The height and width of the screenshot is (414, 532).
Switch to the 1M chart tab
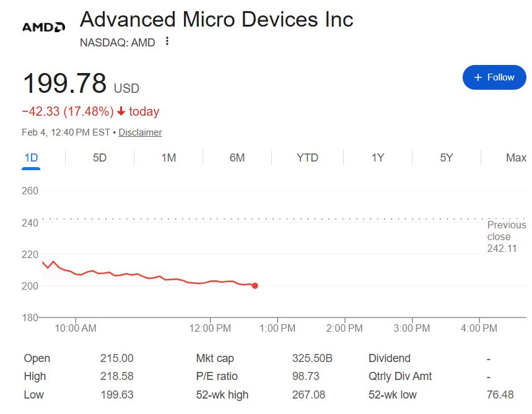click(x=168, y=158)
